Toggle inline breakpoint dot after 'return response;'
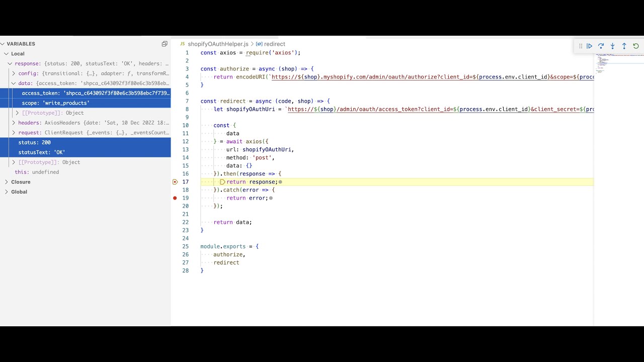 click(x=280, y=182)
